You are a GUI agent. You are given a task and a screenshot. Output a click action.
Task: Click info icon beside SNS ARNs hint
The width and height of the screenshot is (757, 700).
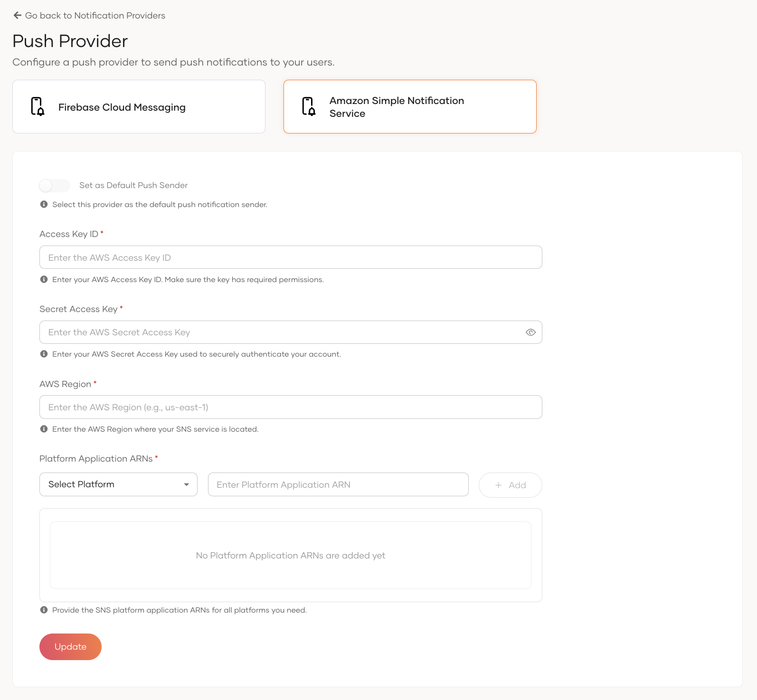44,610
